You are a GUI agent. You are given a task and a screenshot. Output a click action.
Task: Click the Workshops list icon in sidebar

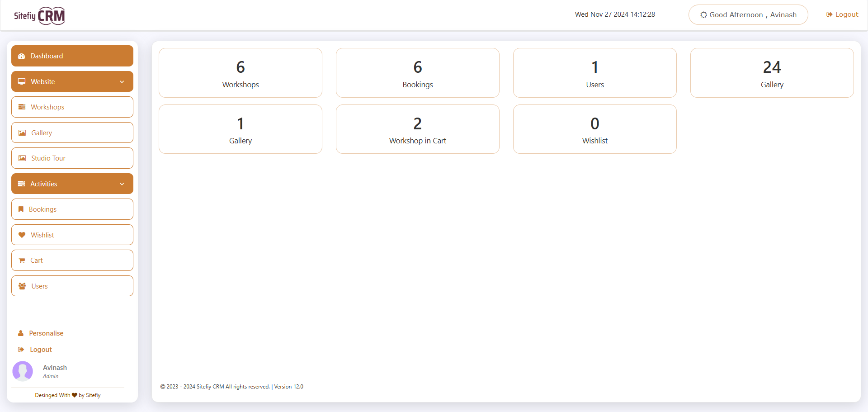22,107
